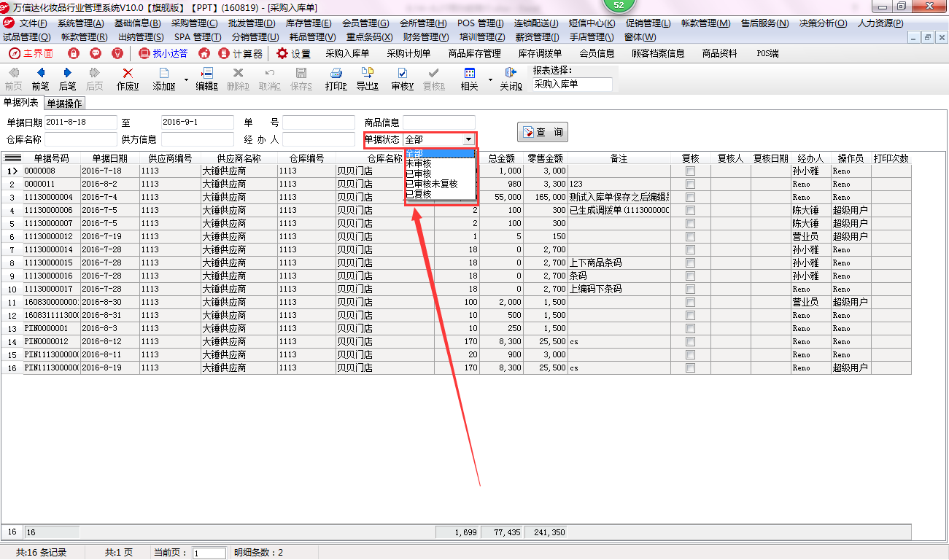Open 相关 related documents icon
The width and height of the screenshot is (949, 560).
[470, 79]
